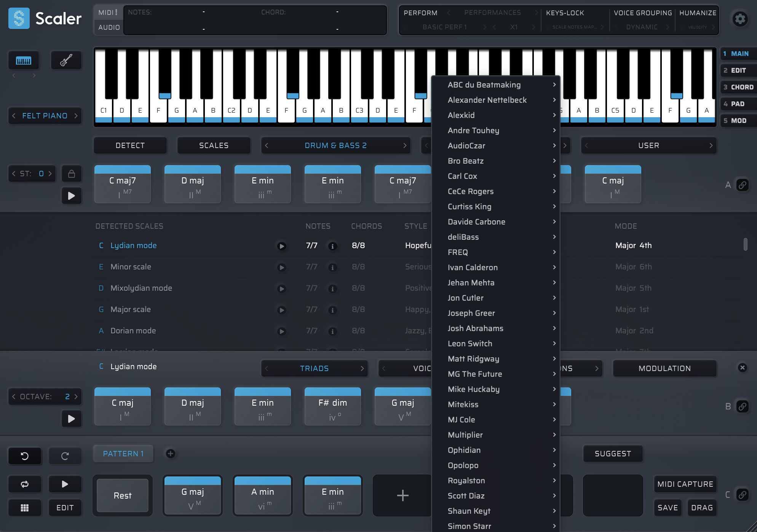757x532 pixels.
Task: Select next instrument after Felt Piano
Action: click(x=76, y=116)
